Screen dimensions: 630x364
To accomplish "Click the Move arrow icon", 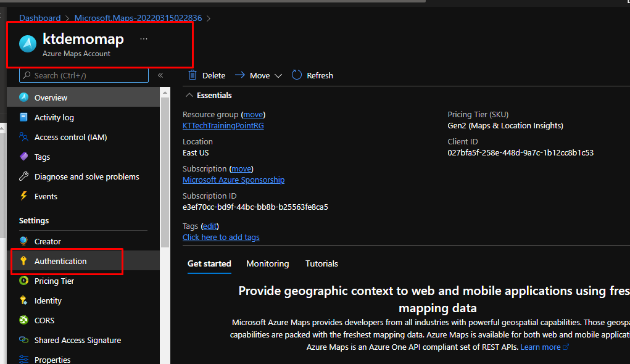I will [240, 75].
